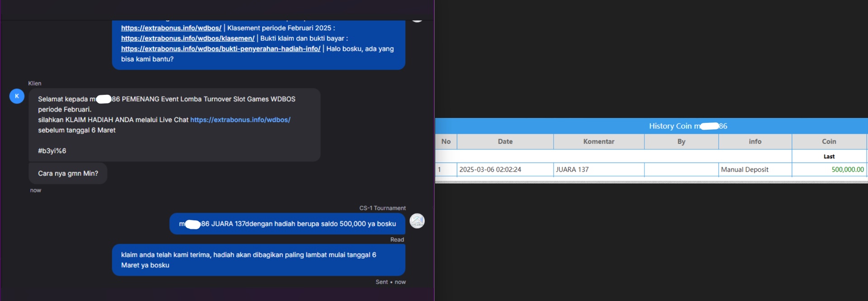Click the 'Last' sub-header cell

point(829,156)
